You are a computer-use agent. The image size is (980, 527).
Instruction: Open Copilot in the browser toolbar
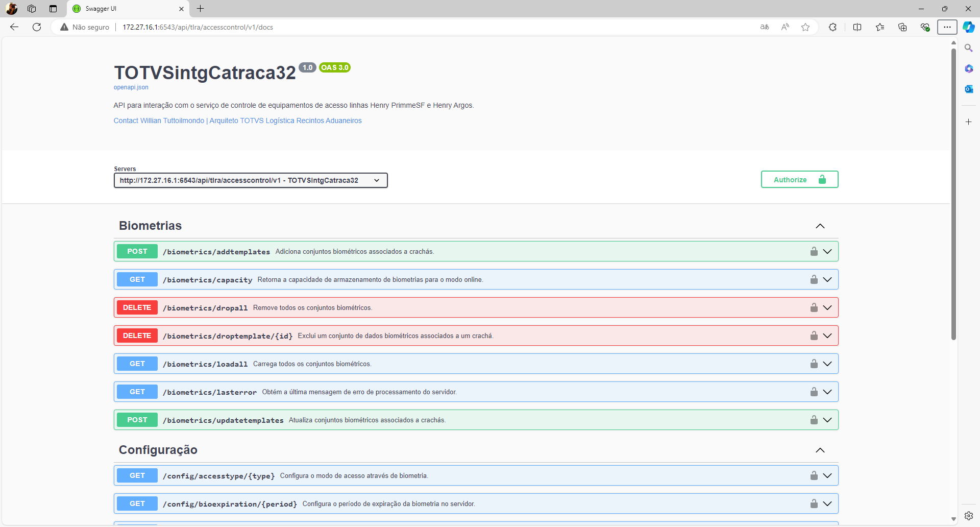click(968, 27)
